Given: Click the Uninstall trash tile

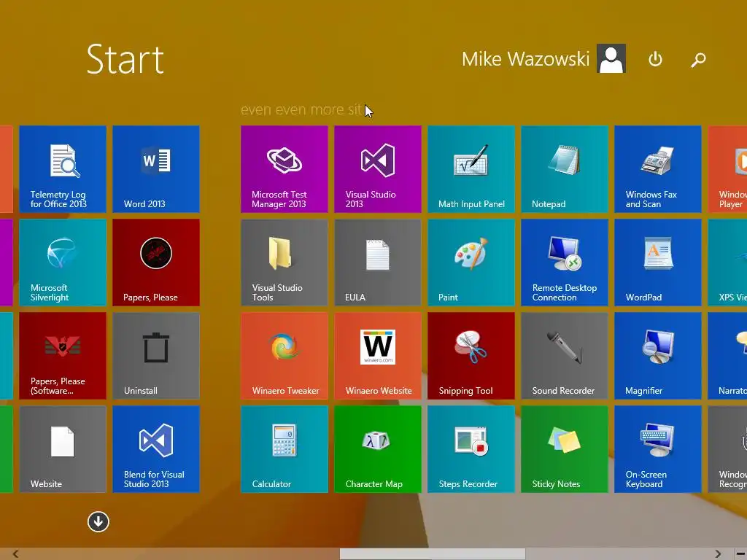Looking at the screenshot, I should tap(156, 356).
